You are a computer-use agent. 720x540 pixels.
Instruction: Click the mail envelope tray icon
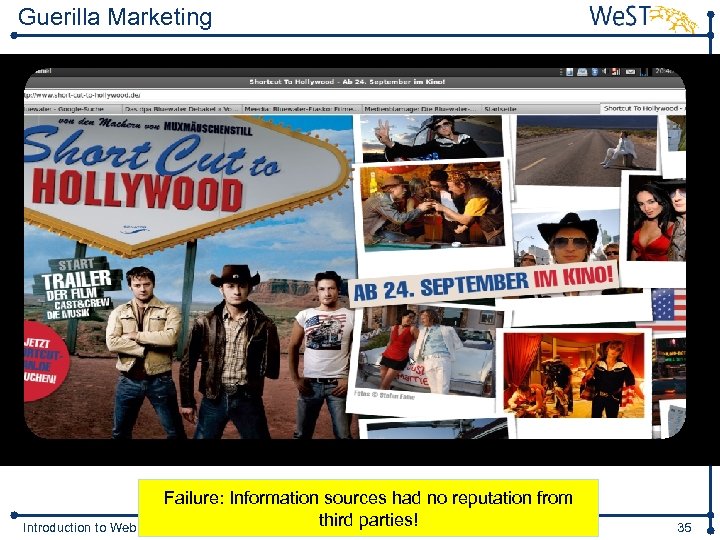click(x=631, y=72)
